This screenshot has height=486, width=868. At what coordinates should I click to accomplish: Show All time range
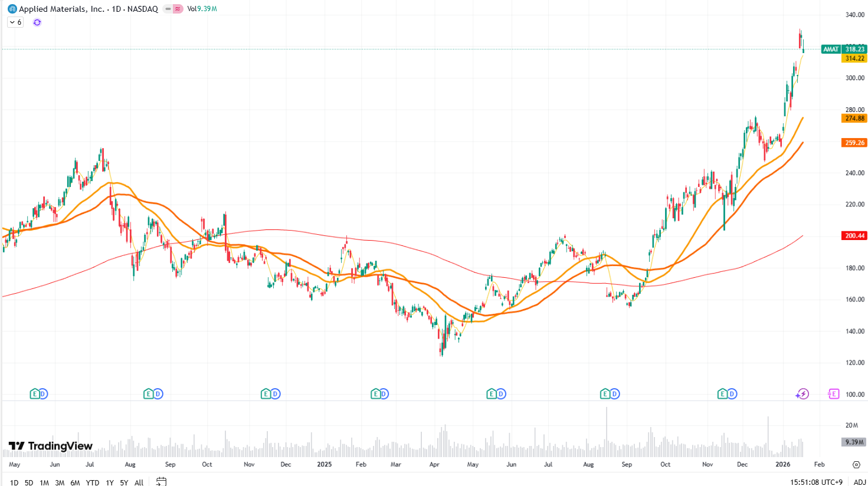pyautogui.click(x=139, y=482)
